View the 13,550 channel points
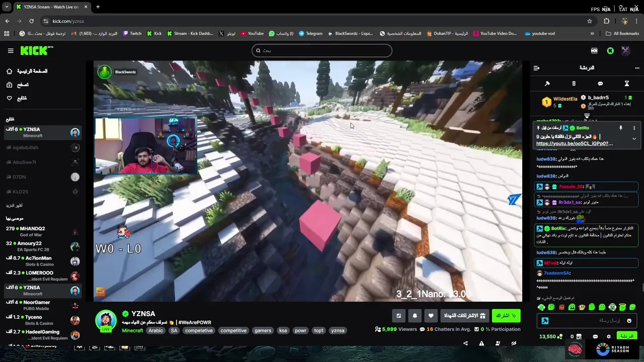Viewport: 644px width, 362px height. (x=550, y=337)
